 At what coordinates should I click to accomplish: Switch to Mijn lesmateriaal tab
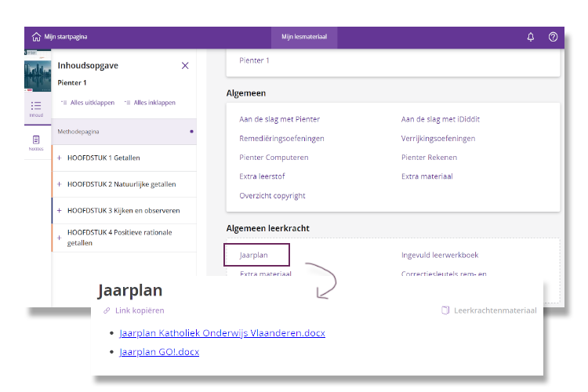click(304, 37)
